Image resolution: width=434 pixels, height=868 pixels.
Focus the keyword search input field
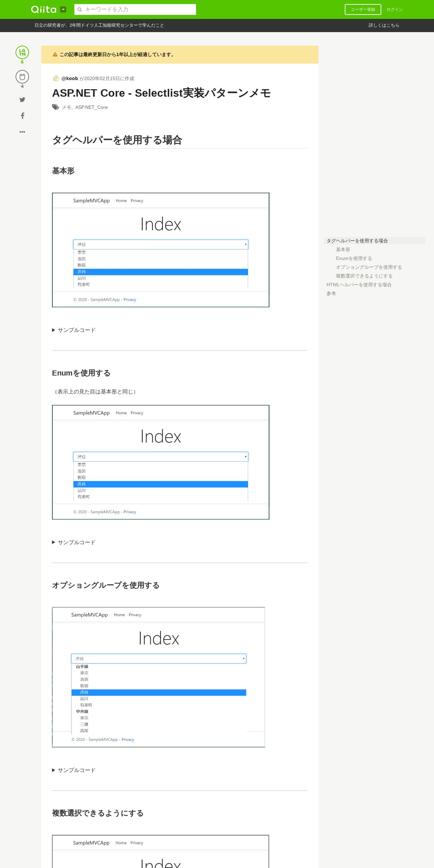[135, 9]
